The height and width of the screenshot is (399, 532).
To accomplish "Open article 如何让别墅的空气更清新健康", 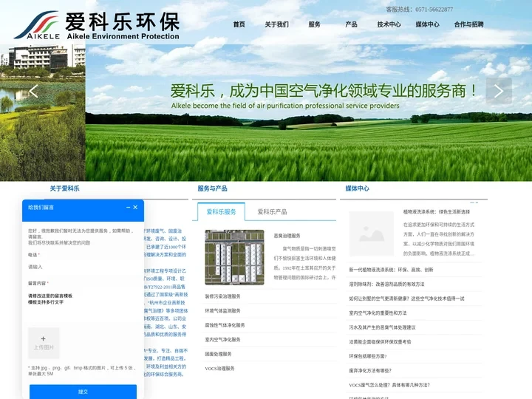I will point(406,299).
